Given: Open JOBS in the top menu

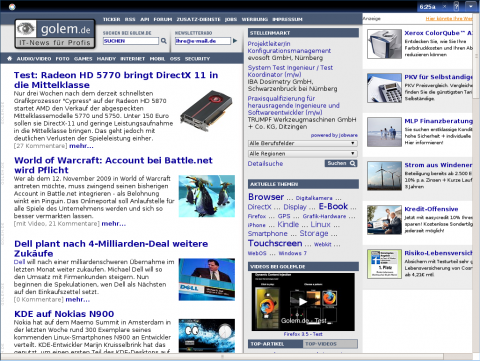Looking at the screenshot, I should point(231,19).
